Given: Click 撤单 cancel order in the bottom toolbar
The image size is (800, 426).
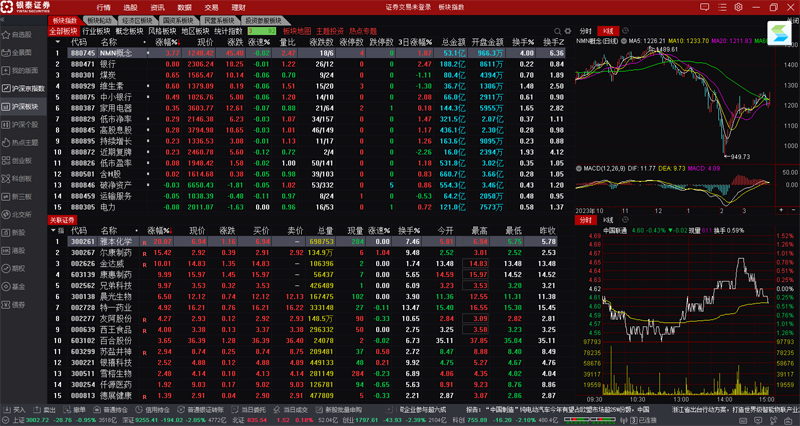Looking at the screenshot, I should (74, 410).
